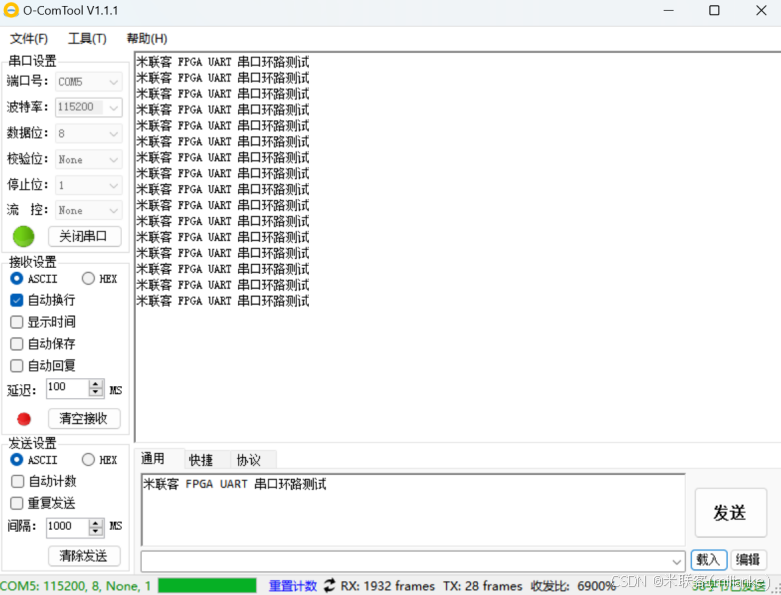Click the 清除发送 button
The height and width of the screenshot is (595, 781).
pos(84,556)
